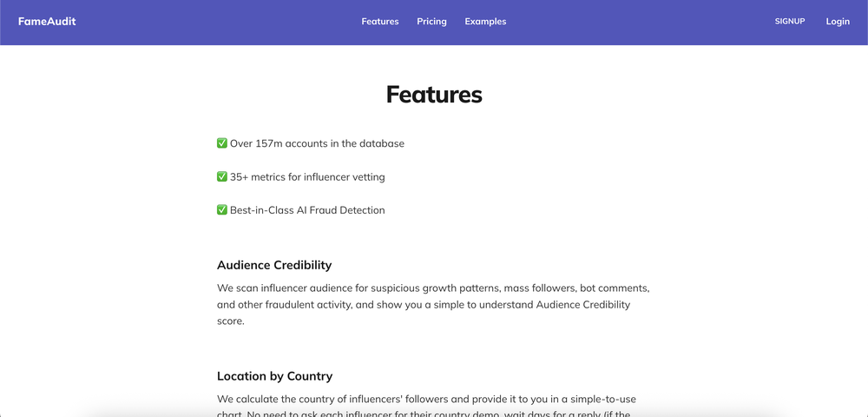Click the Features page heading
The width and height of the screenshot is (868, 417).
tap(434, 94)
